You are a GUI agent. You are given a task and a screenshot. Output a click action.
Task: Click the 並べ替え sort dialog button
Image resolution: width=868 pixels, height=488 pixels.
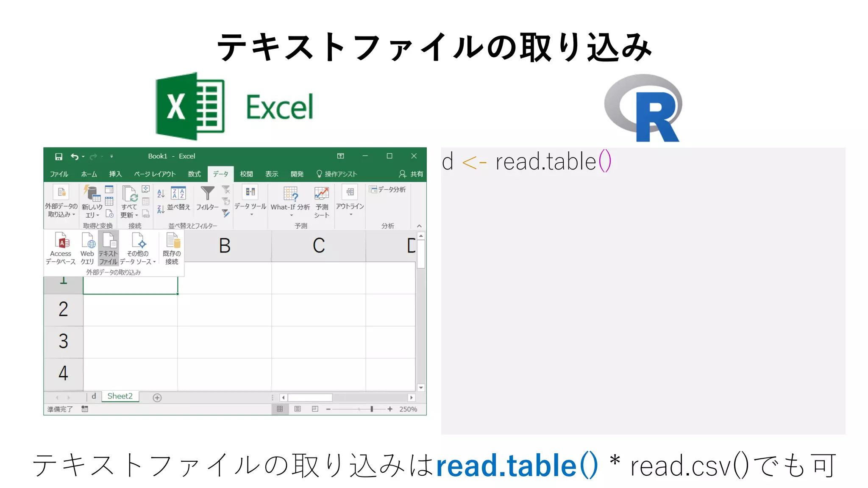tap(178, 199)
